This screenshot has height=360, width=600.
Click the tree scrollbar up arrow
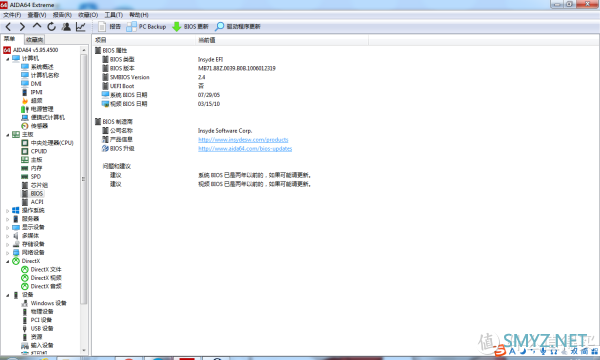(x=84, y=50)
